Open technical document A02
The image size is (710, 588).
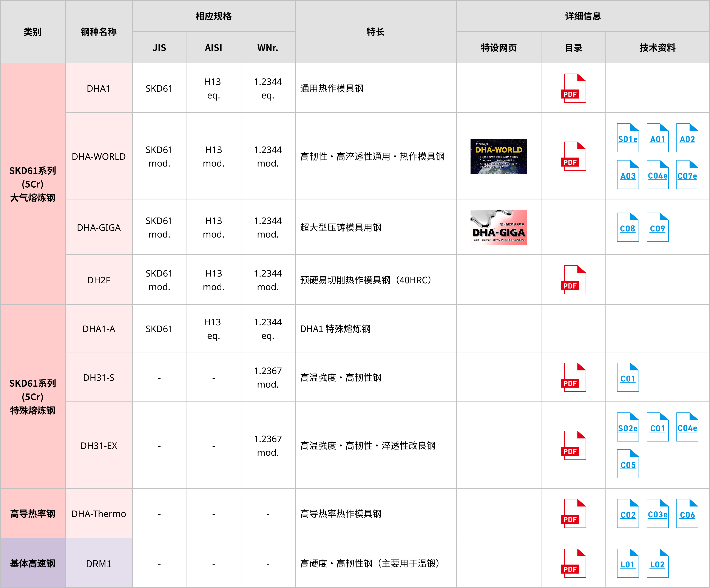[687, 138]
